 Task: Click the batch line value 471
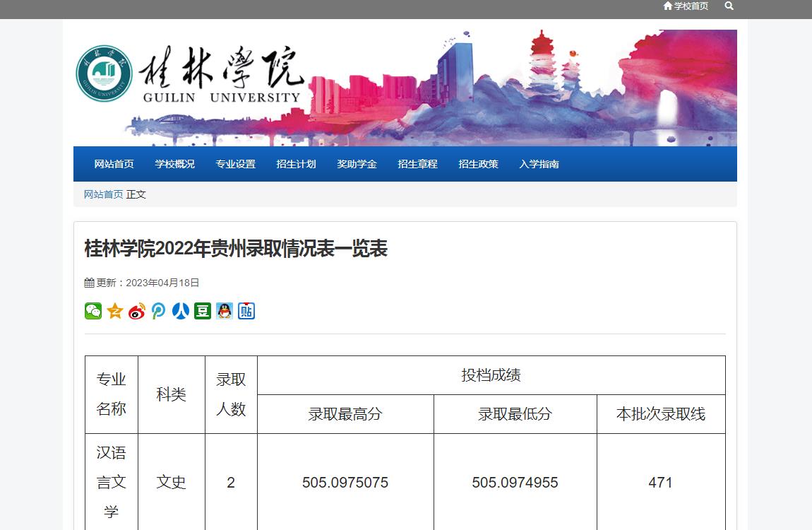pyautogui.click(x=662, y=483)
